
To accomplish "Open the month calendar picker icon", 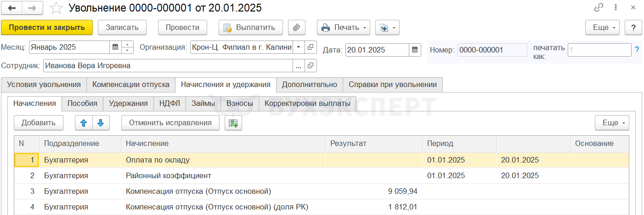I will click(x=115, y=47).
